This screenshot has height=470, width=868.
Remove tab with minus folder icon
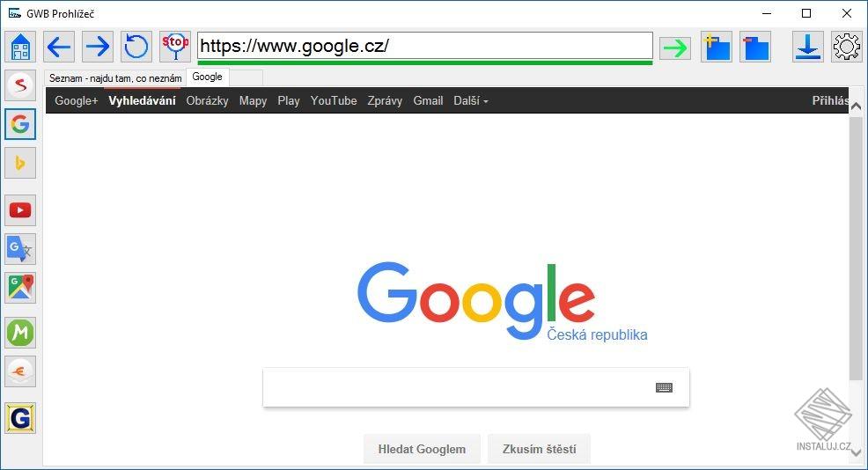tap(755, 47)
